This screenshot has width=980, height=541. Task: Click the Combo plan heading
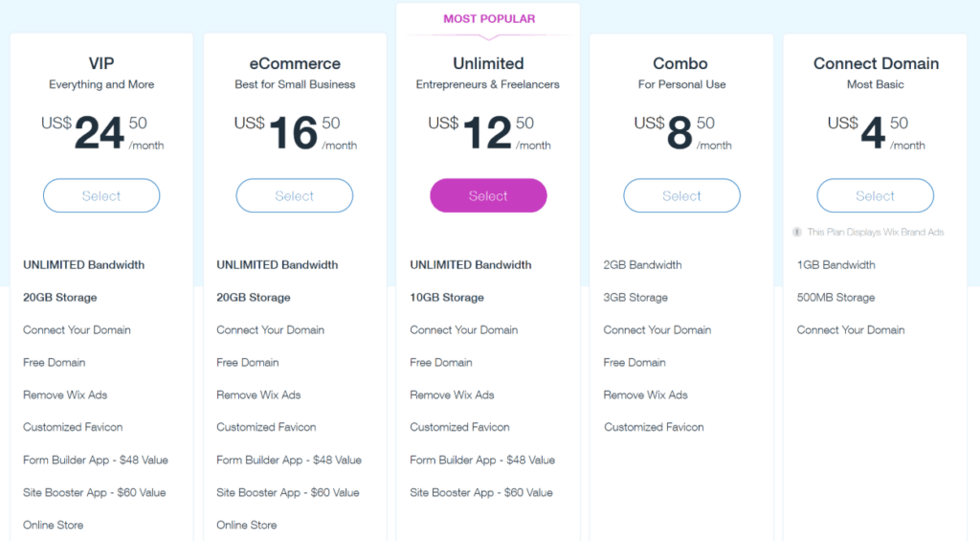click(680, 63)
